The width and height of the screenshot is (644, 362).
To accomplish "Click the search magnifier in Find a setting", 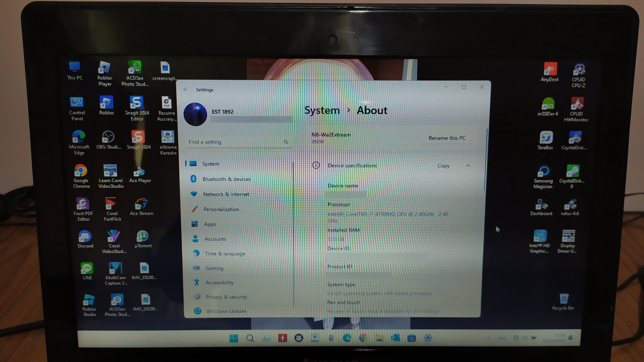I will pos(286,142).
